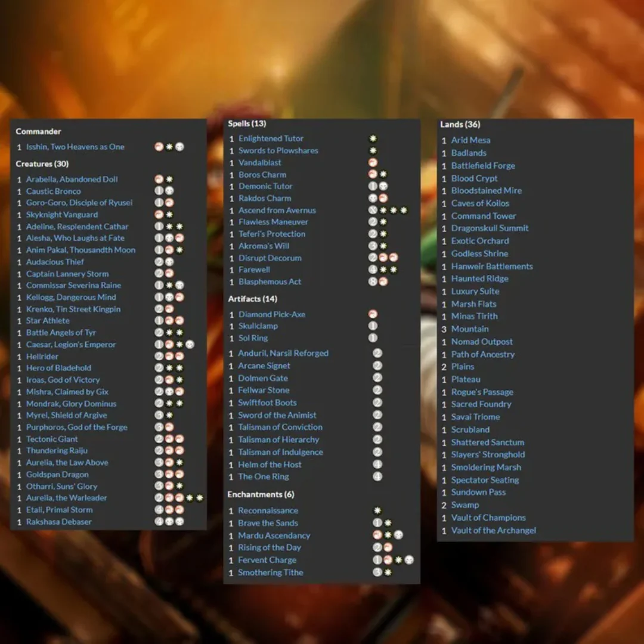This screenshot has height=644, width=644.
Task: Select Smothering Tithe enchantment
Action: [x=271, y=572]
